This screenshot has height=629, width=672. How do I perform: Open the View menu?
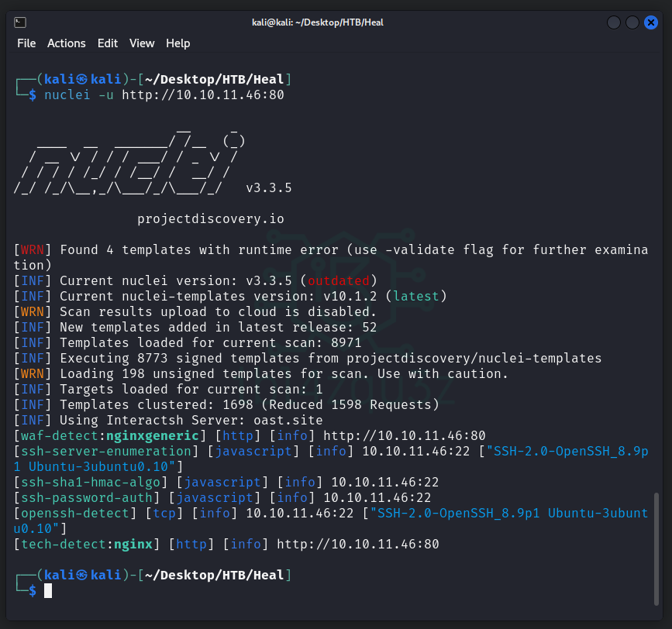(x=142, y=43)
